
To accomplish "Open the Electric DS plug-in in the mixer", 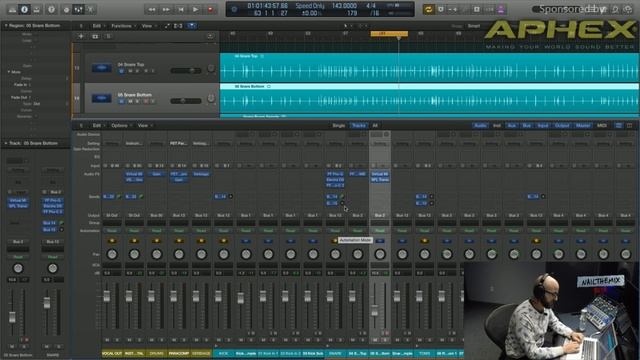I will tap(335, 180).
